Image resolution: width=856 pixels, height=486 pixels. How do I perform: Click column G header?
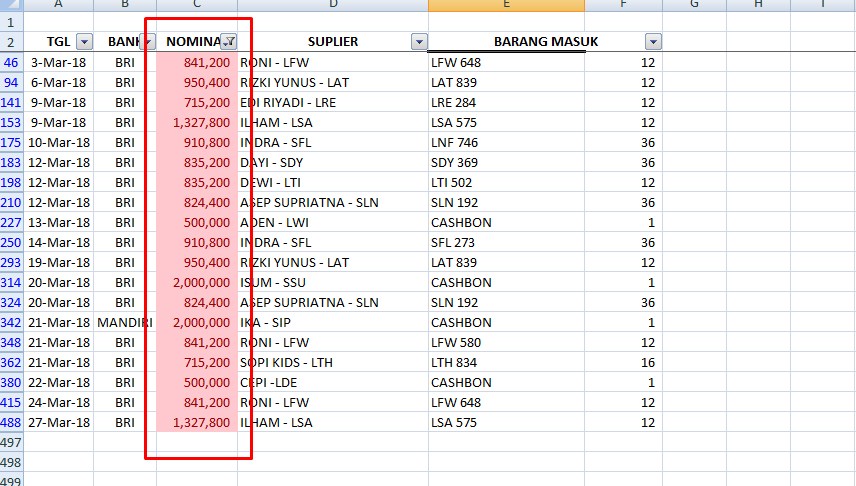click(x=693, y=5)
